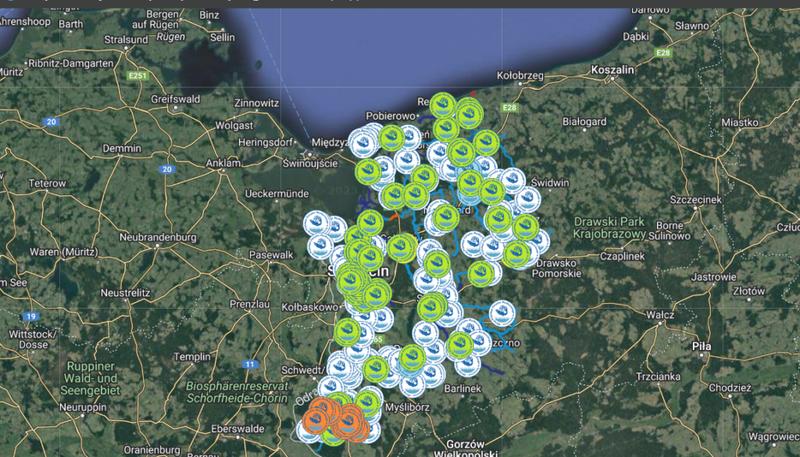Click the Waren (Müritz) label

click(63, 252)
